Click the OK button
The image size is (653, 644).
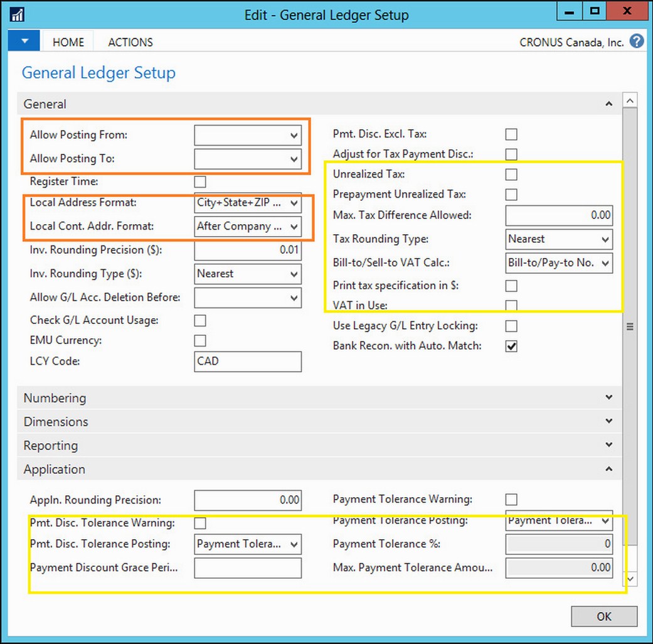[604, 616]
